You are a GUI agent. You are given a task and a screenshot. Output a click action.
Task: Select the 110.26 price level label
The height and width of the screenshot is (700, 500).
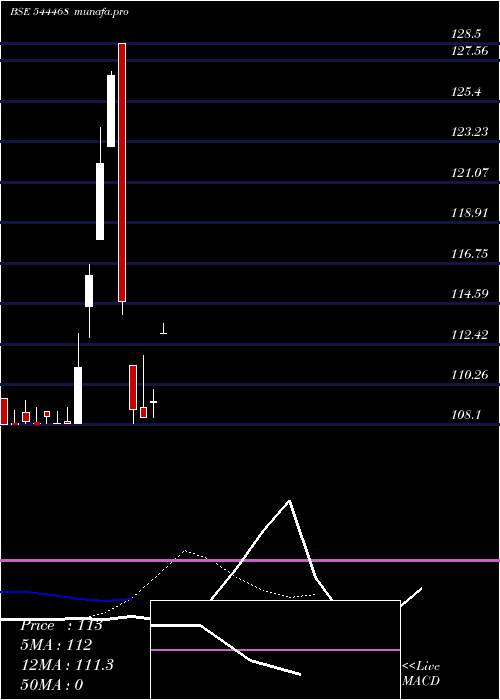tap(470, 375)
